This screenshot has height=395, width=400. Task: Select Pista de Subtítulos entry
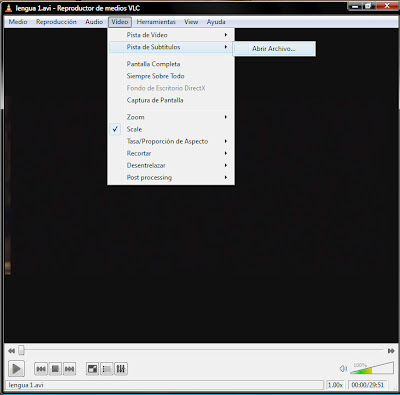[171, 47]
